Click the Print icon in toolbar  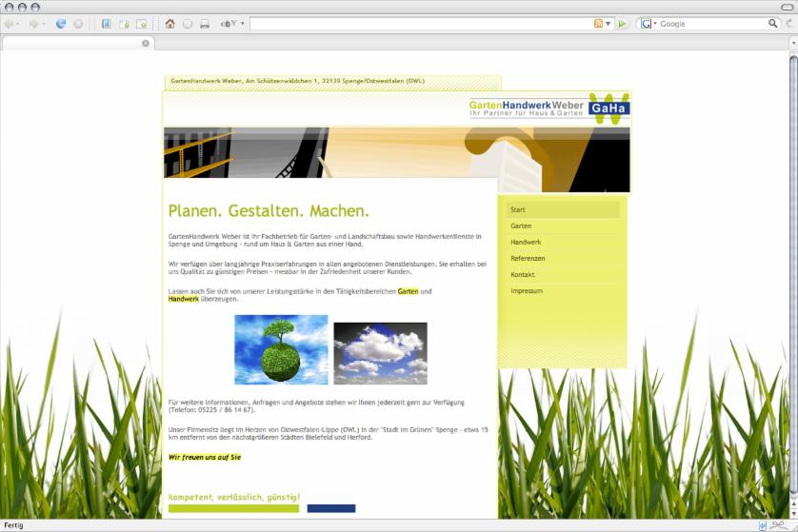pyautogui.click(x=204, y=24)
